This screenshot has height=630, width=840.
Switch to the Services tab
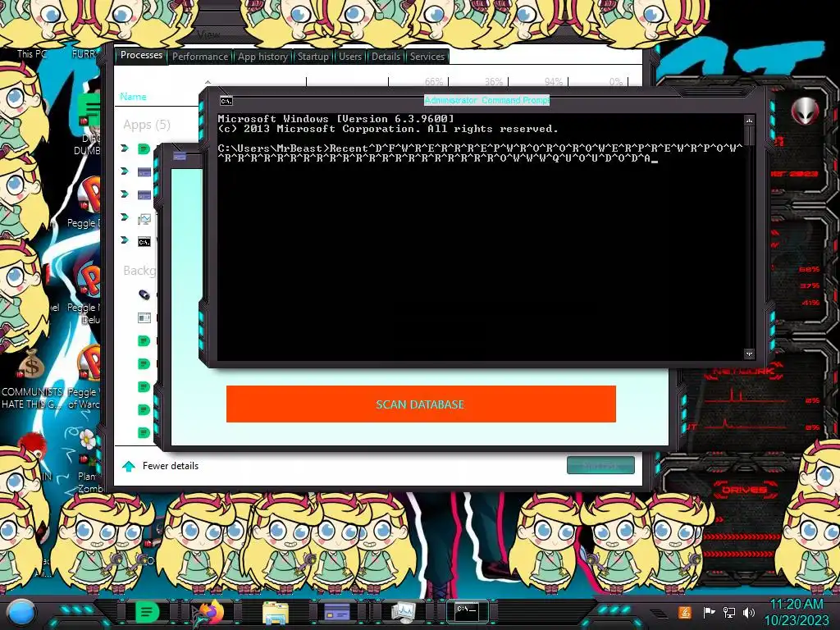(x=427, y=57)
